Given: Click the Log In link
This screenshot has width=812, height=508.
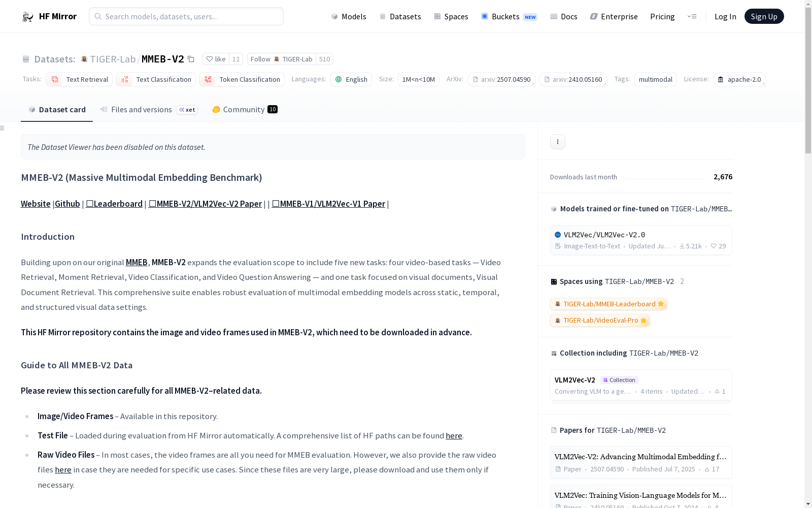Looking at the screenshot, I should [x=725, y=16].
